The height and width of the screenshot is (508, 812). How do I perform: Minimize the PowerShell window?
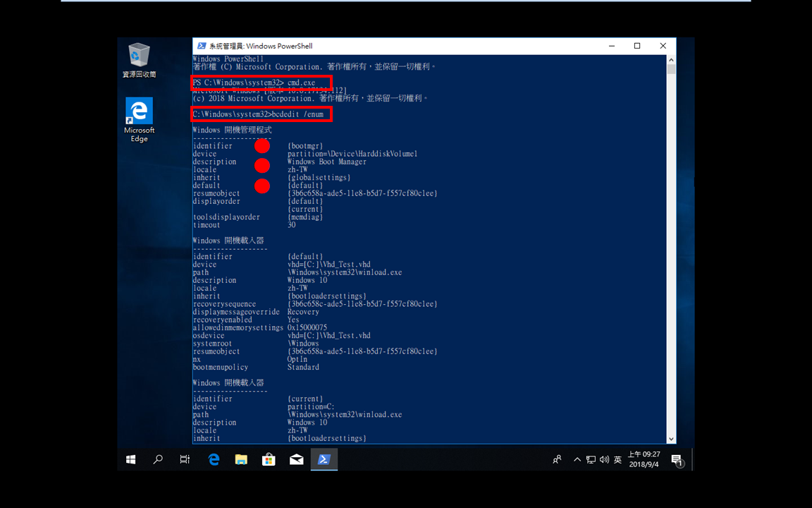pos(612,46)
